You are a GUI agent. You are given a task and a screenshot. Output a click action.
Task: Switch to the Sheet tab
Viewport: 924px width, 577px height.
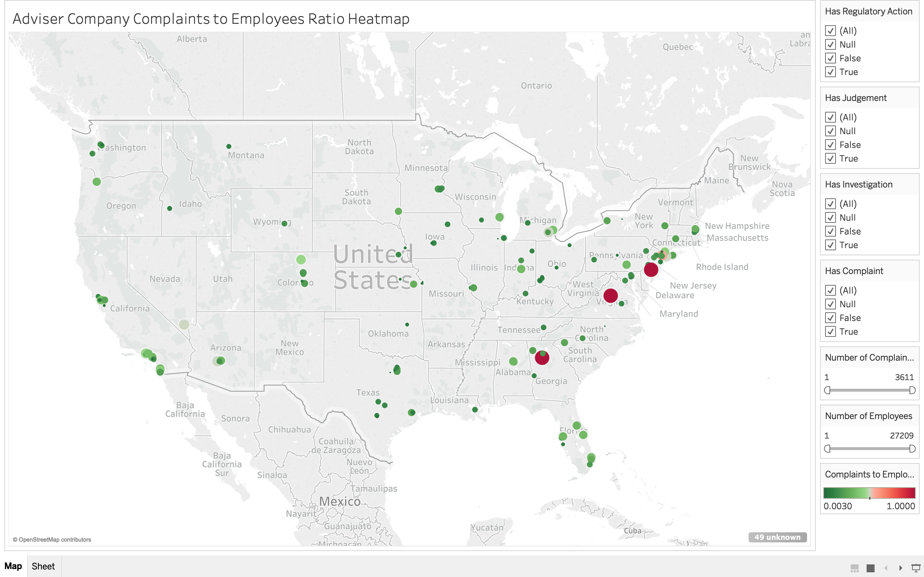43,566
